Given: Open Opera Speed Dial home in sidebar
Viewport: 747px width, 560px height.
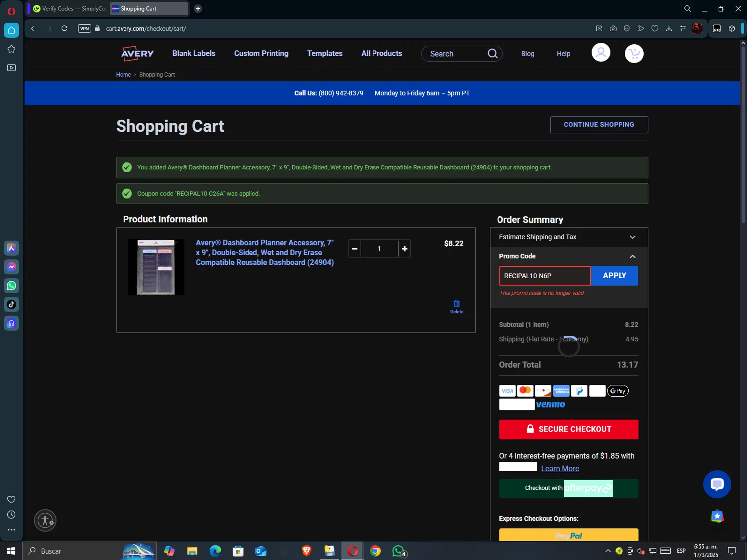Looking at the screenshot, I should pos(11,30).
